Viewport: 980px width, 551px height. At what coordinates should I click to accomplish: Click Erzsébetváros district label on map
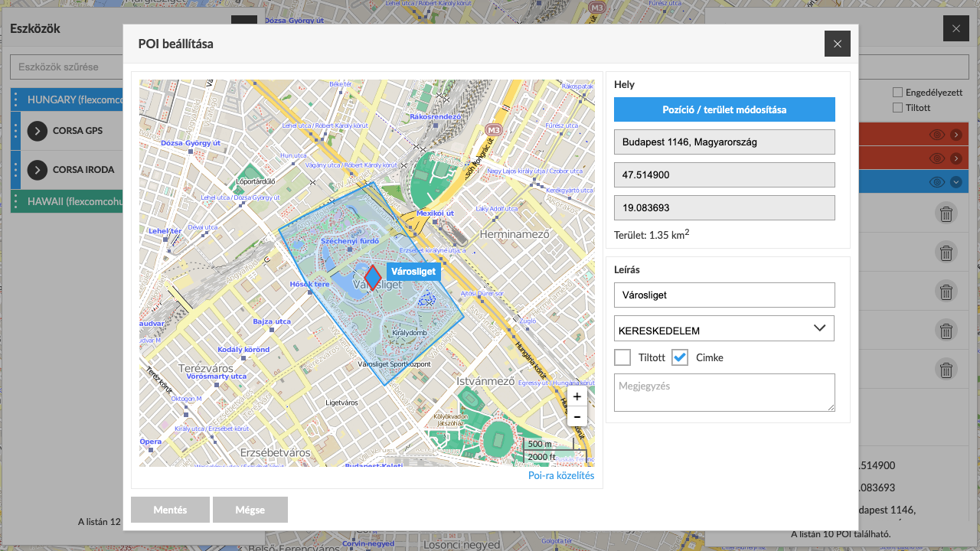click(x=275, y=452)
